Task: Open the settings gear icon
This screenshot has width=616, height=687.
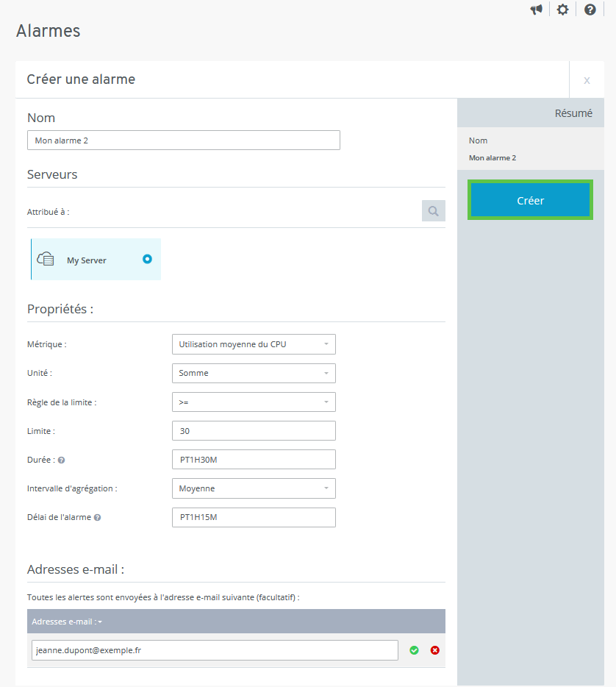Action: (x=562, y=10)
